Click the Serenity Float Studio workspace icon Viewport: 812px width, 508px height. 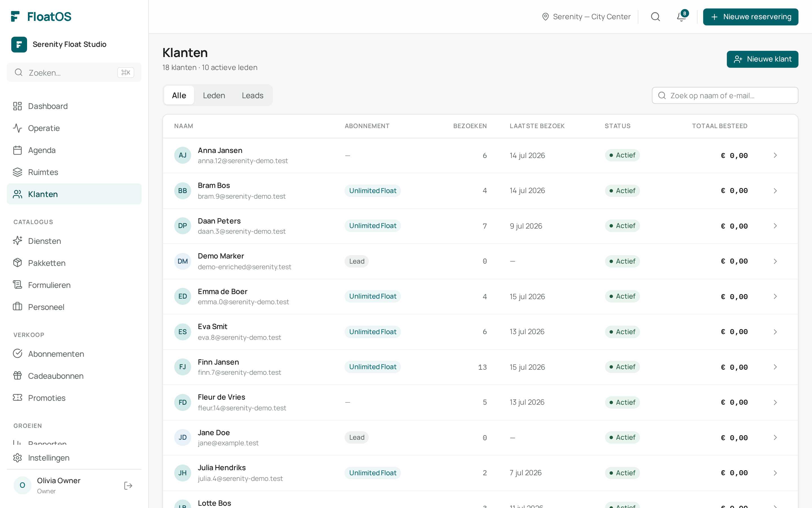coord(19,44)
